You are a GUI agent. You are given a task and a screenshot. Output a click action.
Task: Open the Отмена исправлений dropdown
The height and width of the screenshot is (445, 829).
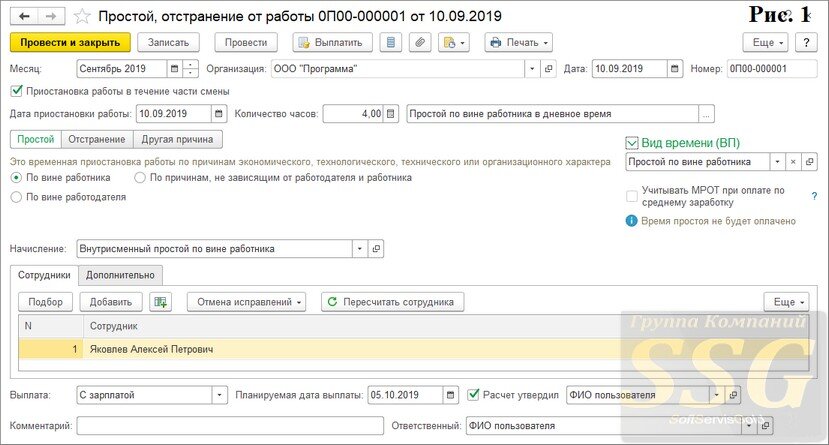click(x=246, y=302)
